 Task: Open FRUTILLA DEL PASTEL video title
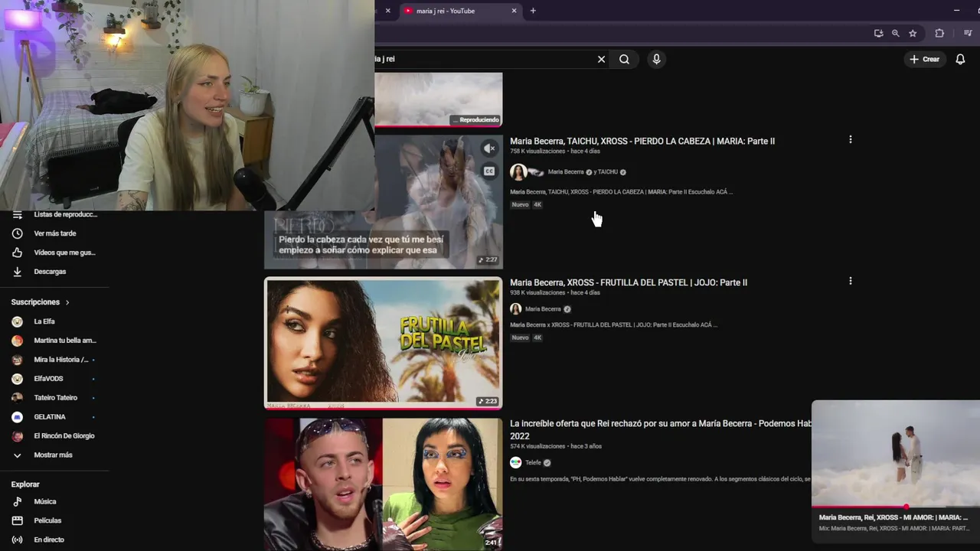629,282
